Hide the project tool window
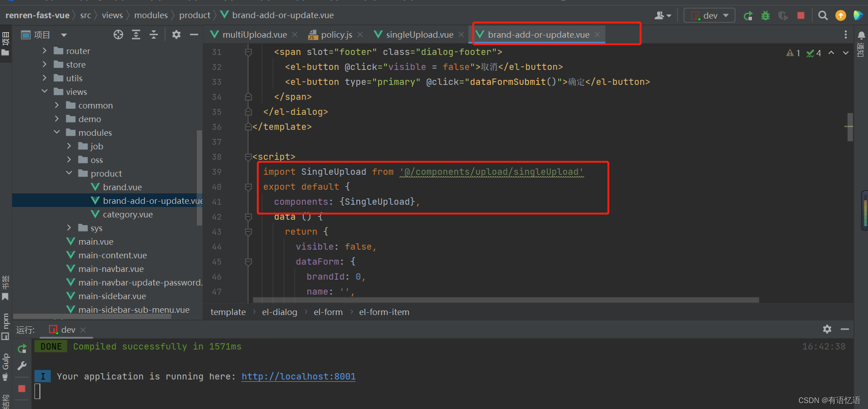This screenshot has height=409, width=868. click(x=194, y=34)
